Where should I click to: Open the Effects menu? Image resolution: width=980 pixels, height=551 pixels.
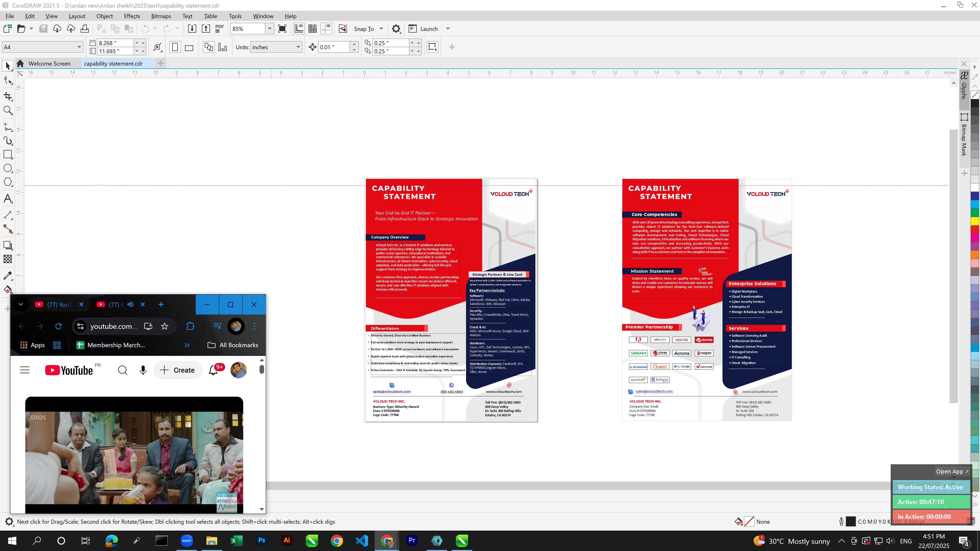pos(132,16)
